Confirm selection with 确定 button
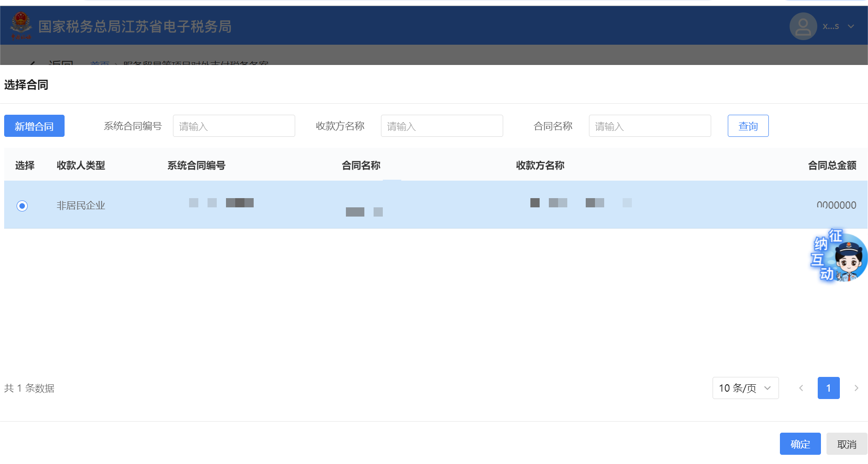Image resolution: width=868 pixels, height=464 pixels. pyautogui.click(x=800, y=444)
